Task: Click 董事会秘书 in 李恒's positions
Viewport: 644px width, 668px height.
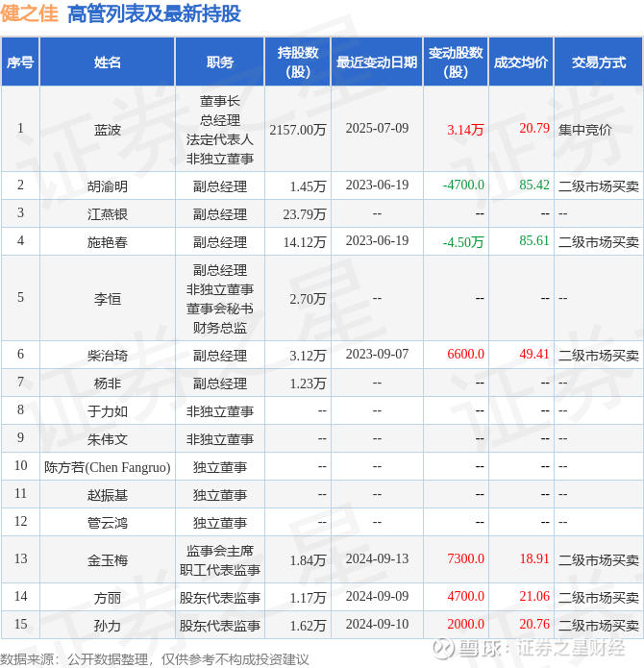Action: tap(220, 309)
